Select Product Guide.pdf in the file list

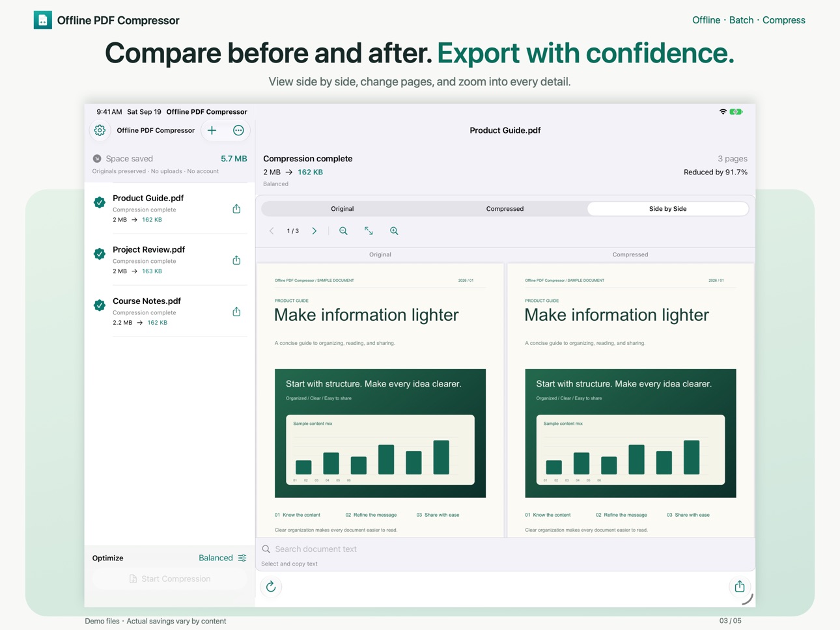click(x=169, y=208)
